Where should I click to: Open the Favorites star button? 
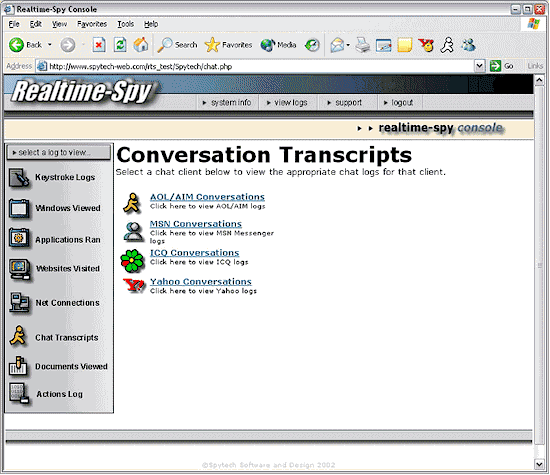pos(228,45)
